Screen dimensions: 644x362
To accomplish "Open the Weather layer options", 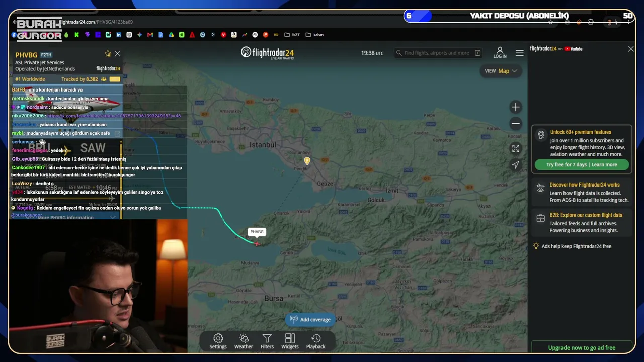I will (244, 341).
